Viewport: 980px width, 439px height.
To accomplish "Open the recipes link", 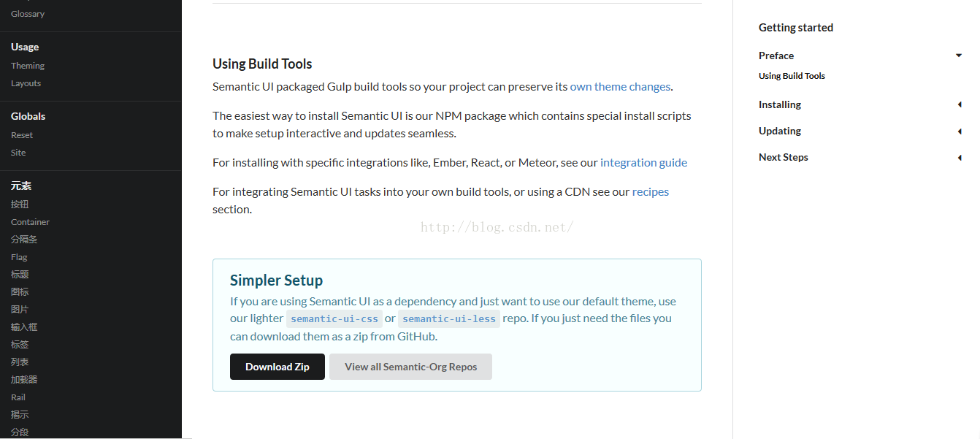I will (x=651, y=191).
